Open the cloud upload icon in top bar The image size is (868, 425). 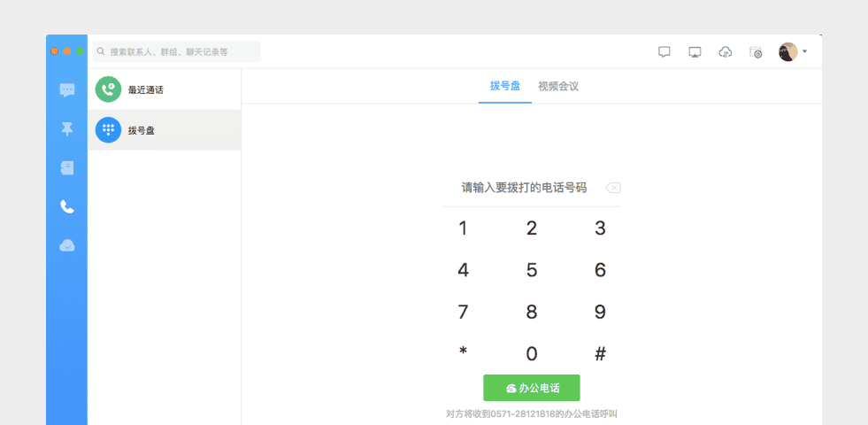(x=726, y=52)
